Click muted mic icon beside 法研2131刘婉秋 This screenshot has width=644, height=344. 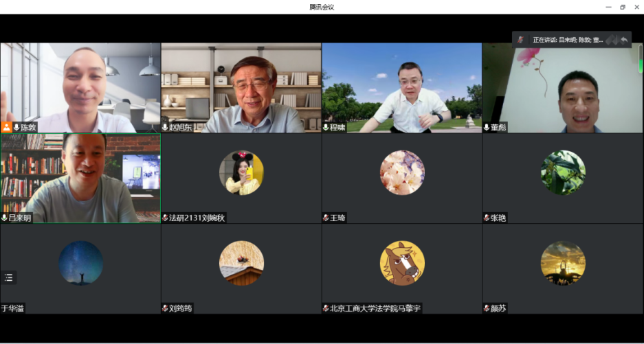coord(165,218)
